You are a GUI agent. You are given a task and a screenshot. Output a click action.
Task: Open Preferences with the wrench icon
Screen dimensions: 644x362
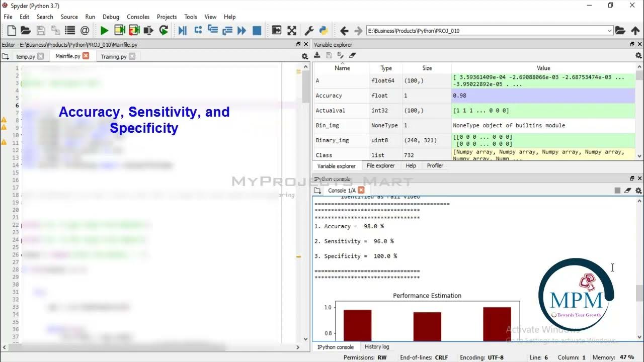(x=309, y=31)
